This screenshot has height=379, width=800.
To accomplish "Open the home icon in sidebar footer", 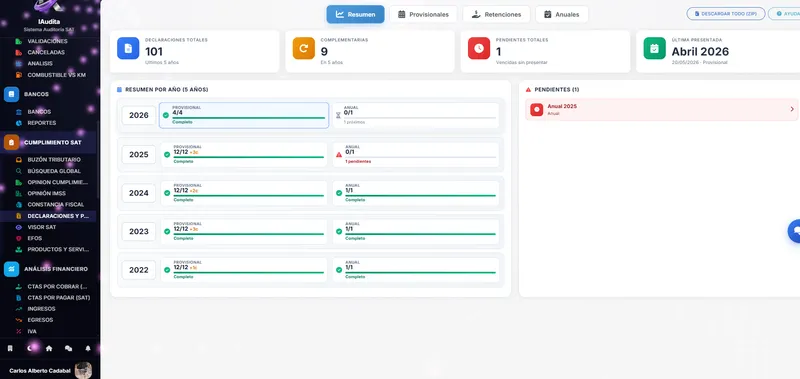I will 49,348.
